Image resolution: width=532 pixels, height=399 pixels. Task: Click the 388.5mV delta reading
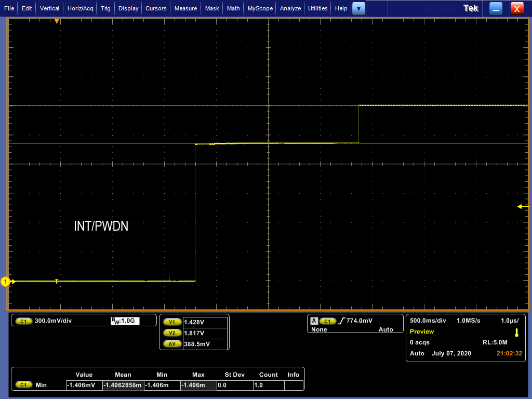(x=205, y=344)
